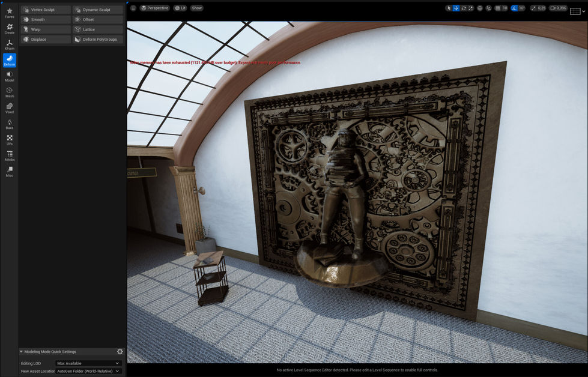Image resolution: width=588 pixels, height=377 pixels.
Task: Select the Deform tool category
Action: [x=10, y=61]
